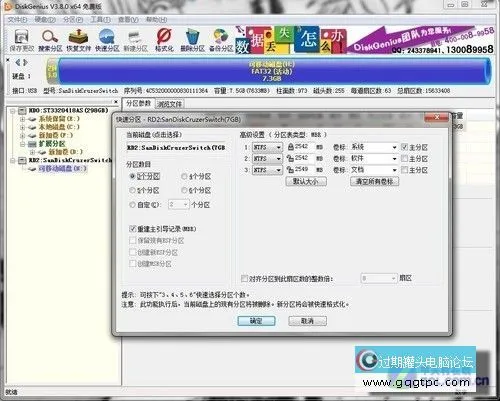Click the 清空所有卷标 button
The image size is (500, 401).
(x=374, y=181)
